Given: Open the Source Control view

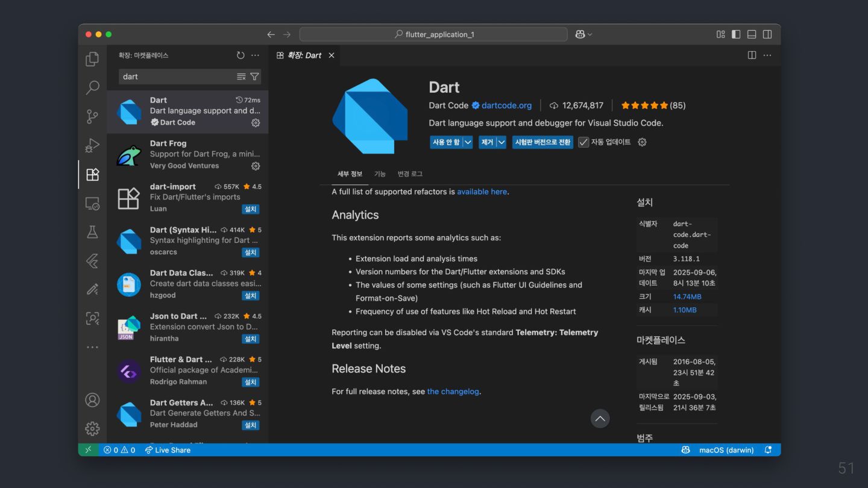Looking at the screenshot, I should tap(92, 116).
